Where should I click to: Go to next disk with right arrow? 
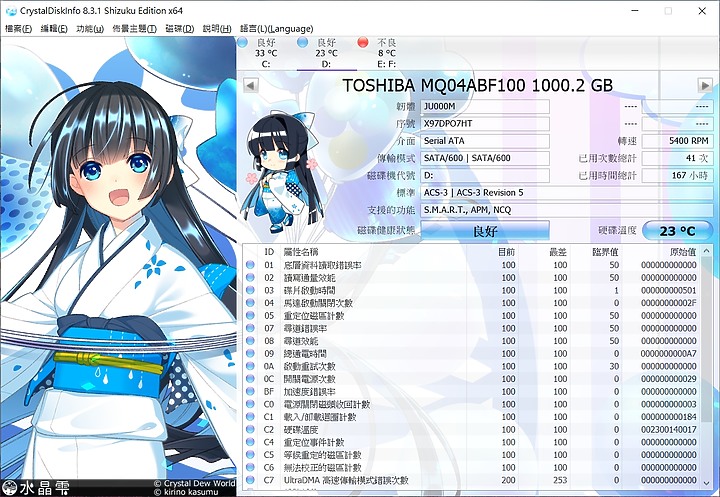click(705, 85)
